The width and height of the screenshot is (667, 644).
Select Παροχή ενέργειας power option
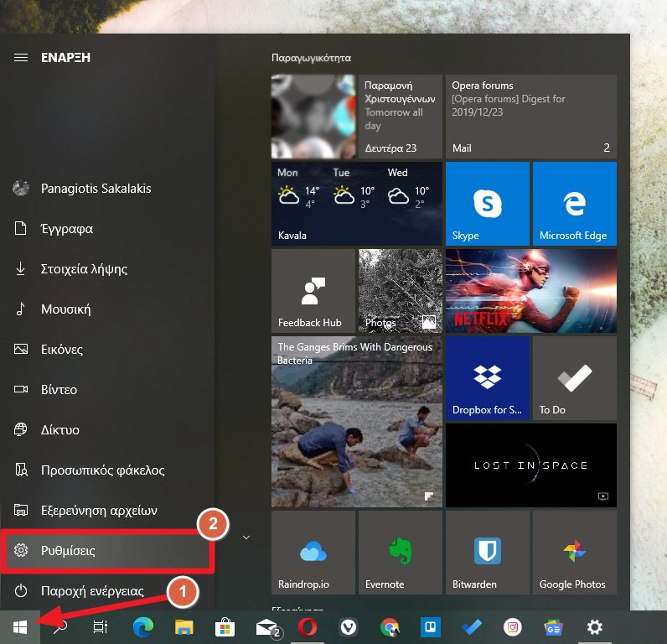coord(92,590)
